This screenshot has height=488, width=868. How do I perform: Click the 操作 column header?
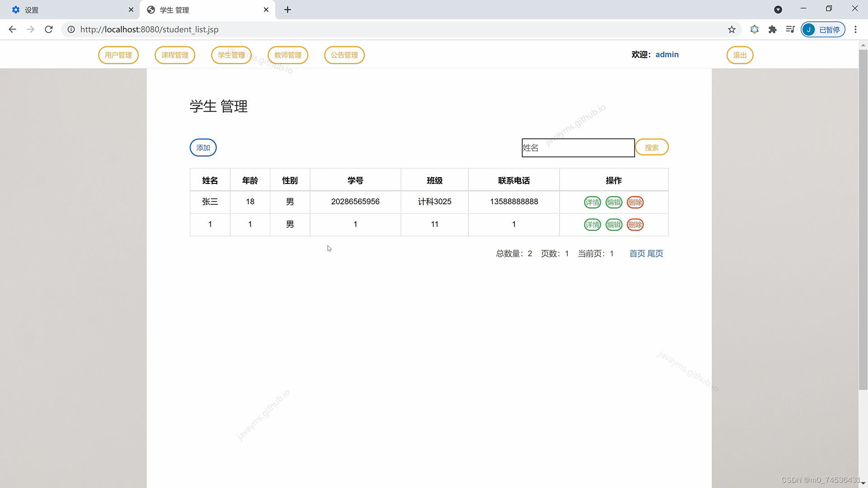614,180
